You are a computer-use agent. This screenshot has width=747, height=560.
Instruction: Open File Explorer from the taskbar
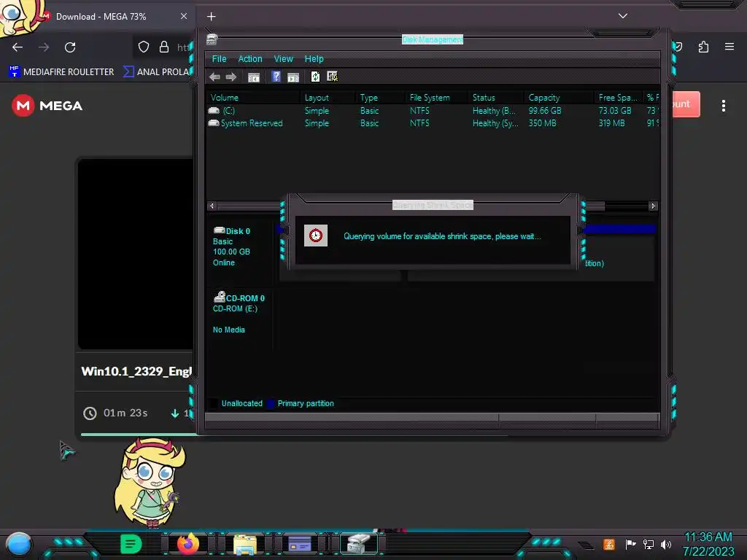tap(245, 544)
